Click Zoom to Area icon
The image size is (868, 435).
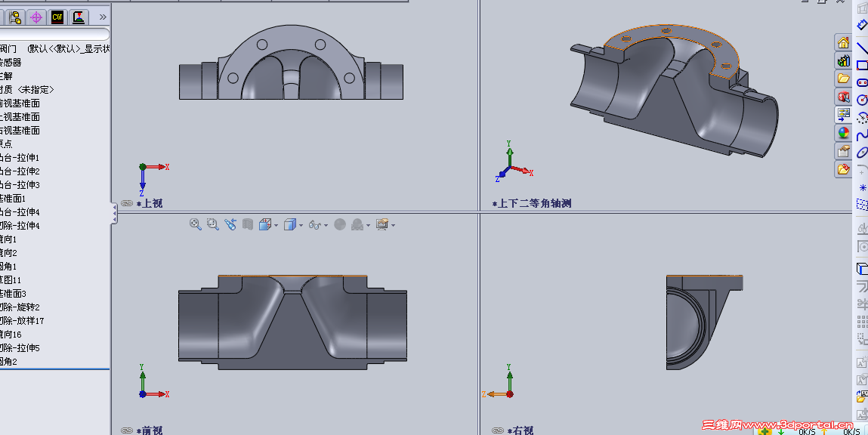[x=213, y=224]
